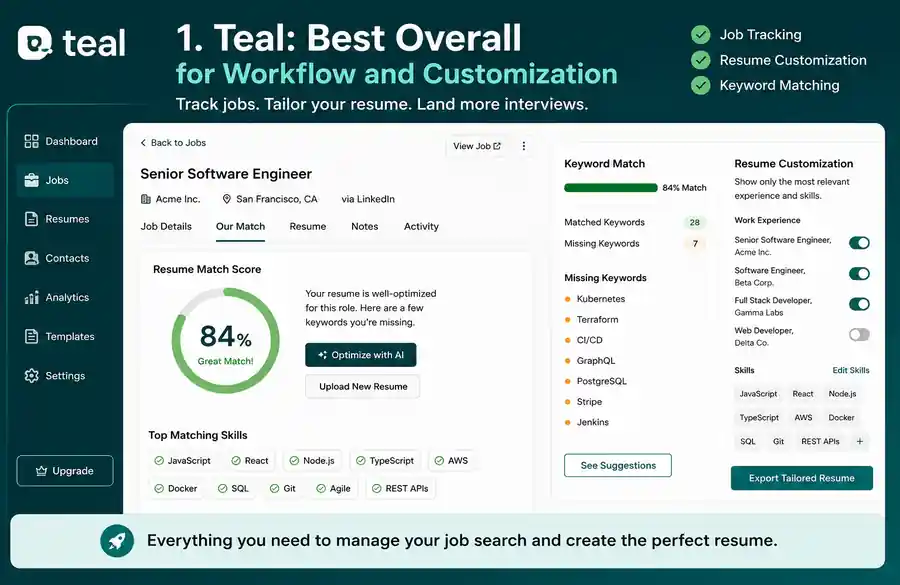
Task: Open the Dashboard grid icon
Action: (32, 141)
